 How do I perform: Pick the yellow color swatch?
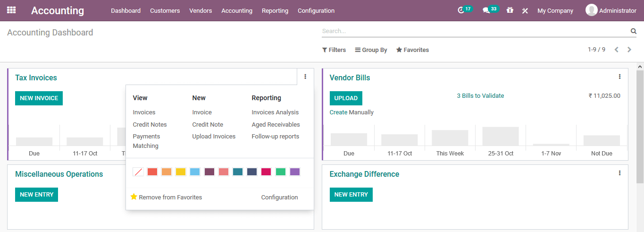pos(181,172)
